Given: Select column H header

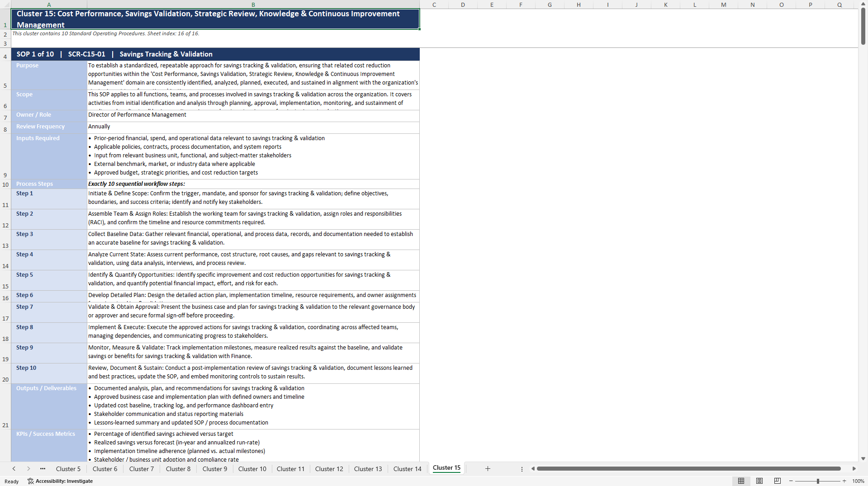Looking at the screenshot, I should [579, 5].
